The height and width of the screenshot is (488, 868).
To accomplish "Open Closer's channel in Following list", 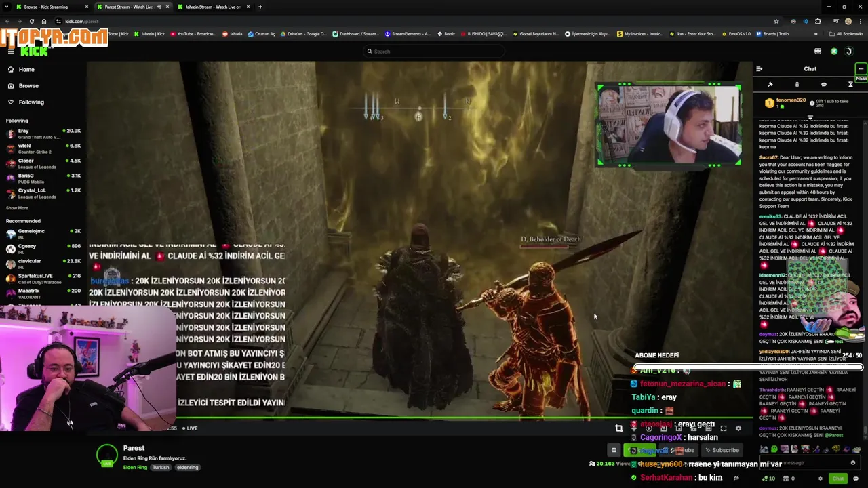I will point(43,163).
